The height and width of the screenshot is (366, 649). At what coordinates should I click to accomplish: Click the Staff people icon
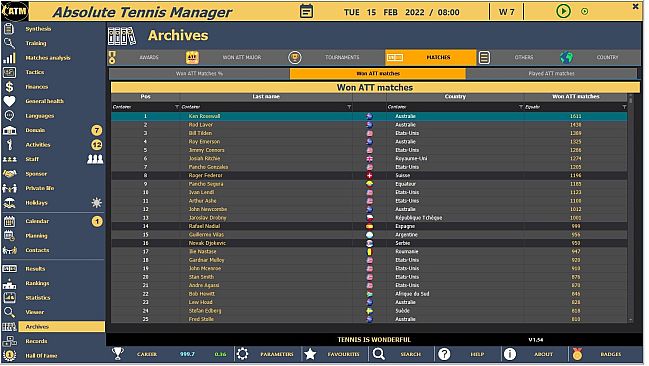click(9, 159)
